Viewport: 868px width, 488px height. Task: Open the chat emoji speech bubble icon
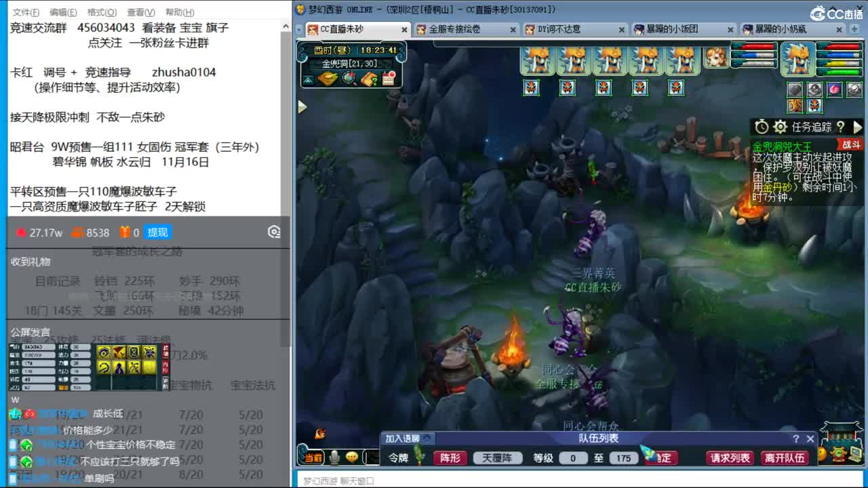point(352,457)
